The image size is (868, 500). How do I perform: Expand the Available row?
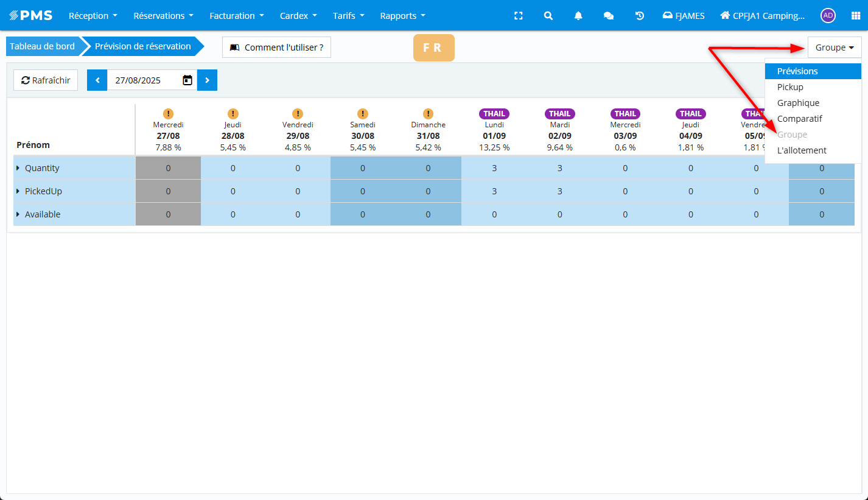18,214
